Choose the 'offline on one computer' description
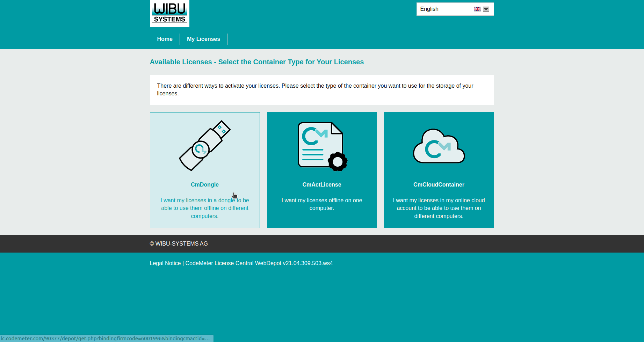The width and height of the screenshot is (644, 342). 322,204
